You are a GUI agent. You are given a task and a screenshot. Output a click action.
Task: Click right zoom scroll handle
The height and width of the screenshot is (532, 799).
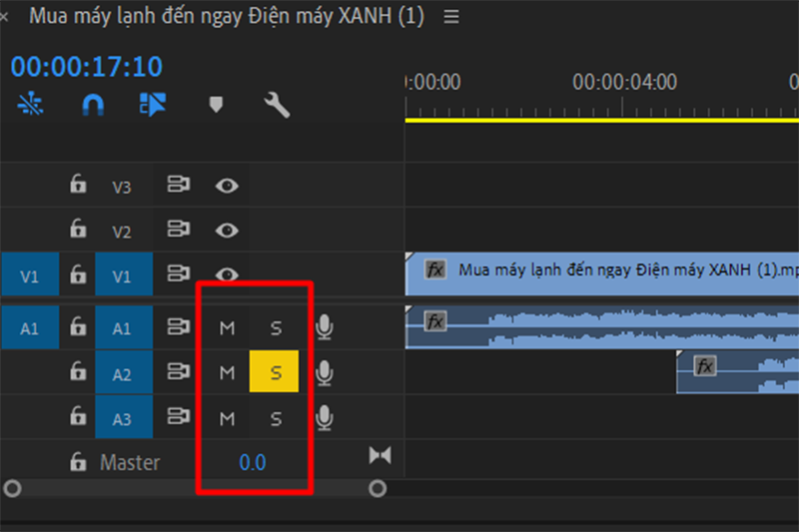[x=378, y=489]
